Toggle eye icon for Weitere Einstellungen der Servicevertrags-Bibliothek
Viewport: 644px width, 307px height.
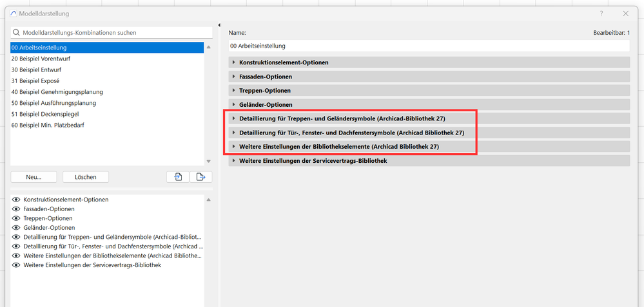click(16, 265)
